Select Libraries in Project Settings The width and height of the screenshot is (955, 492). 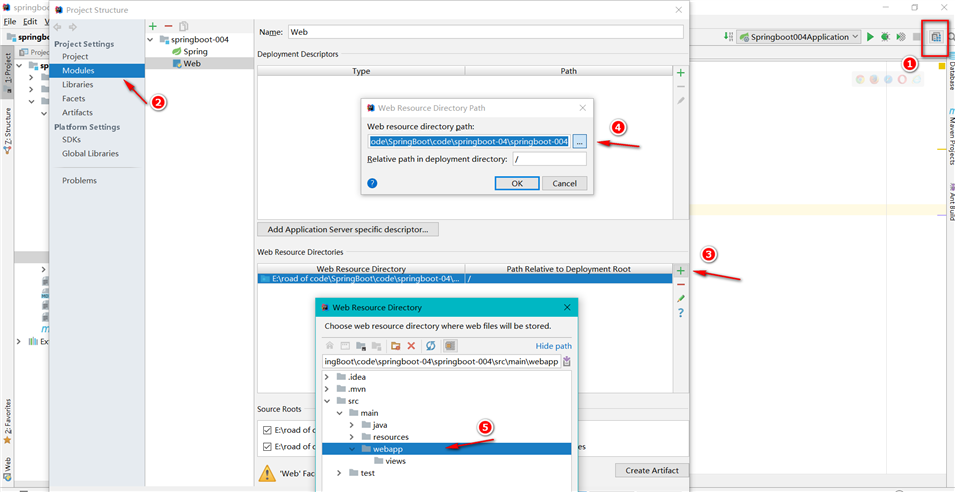[77, 84]
